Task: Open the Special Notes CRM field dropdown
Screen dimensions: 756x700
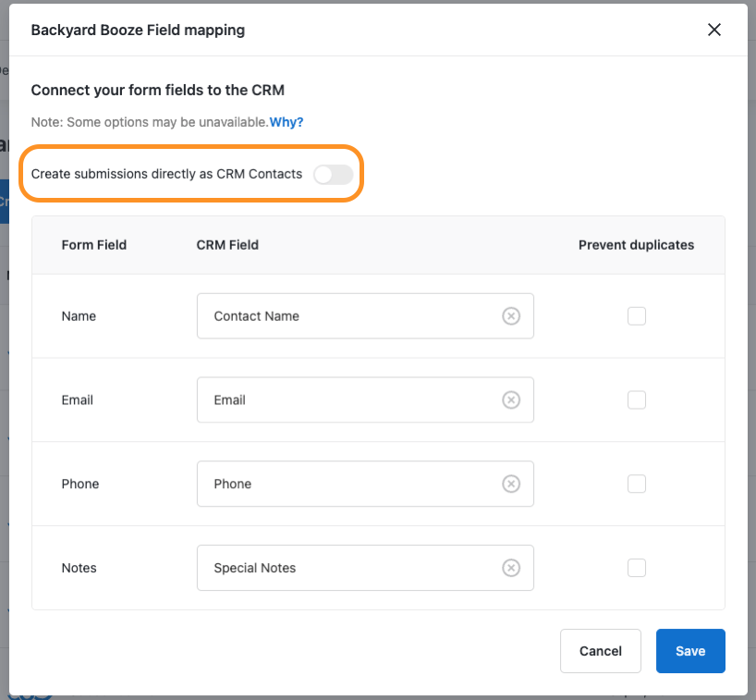Action: [365, 568]
